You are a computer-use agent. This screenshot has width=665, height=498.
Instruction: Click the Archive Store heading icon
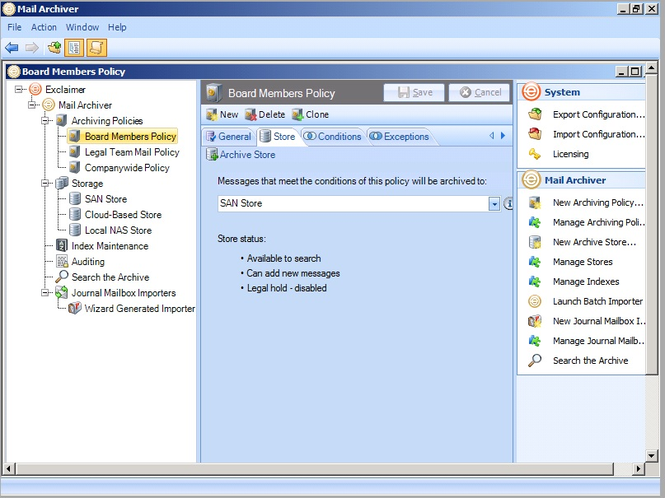click(211, 155)
